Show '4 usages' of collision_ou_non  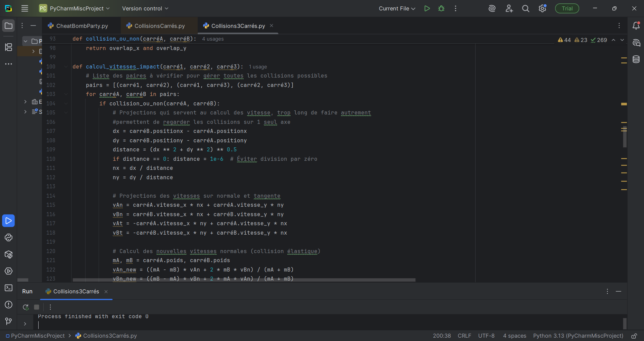click(213, 39)
